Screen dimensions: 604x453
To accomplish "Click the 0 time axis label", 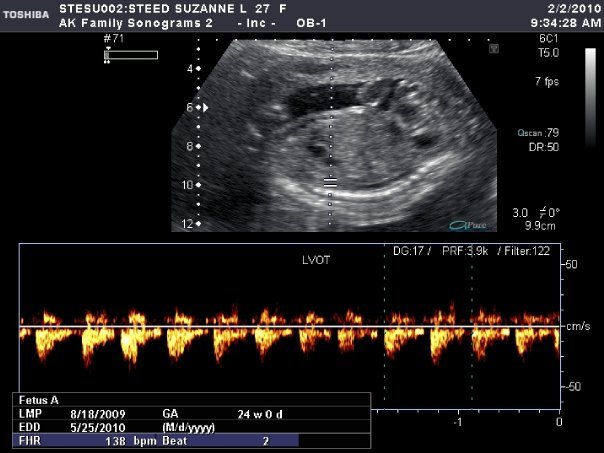I will pos(559,422).
